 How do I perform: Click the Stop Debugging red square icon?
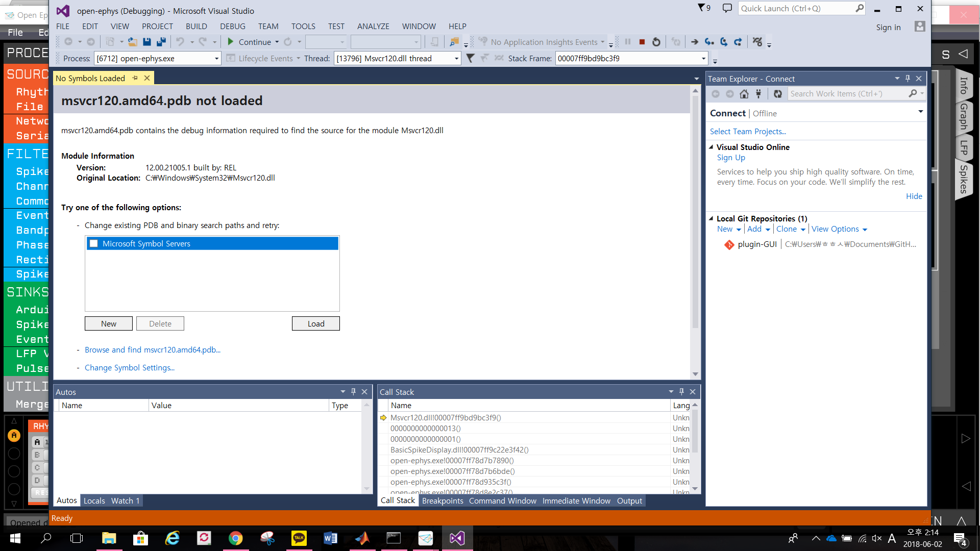pyautogui.click(x=642, y=42)
